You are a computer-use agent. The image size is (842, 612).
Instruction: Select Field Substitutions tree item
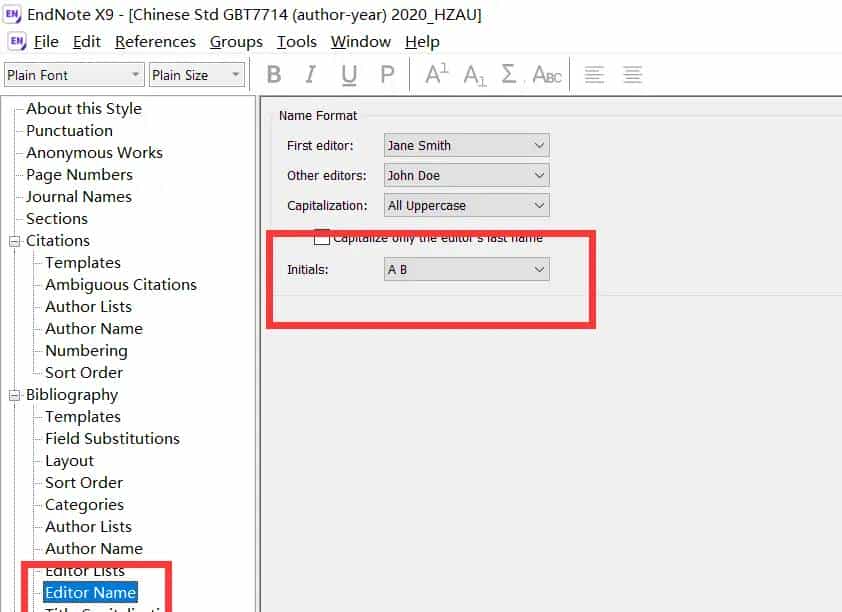tap(112, 439)
